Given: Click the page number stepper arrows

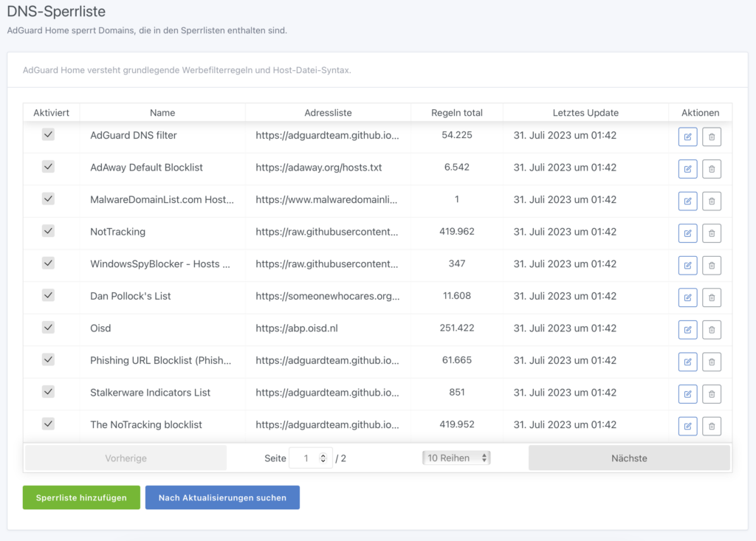Looking at the screenshot, I should point(323,458).
